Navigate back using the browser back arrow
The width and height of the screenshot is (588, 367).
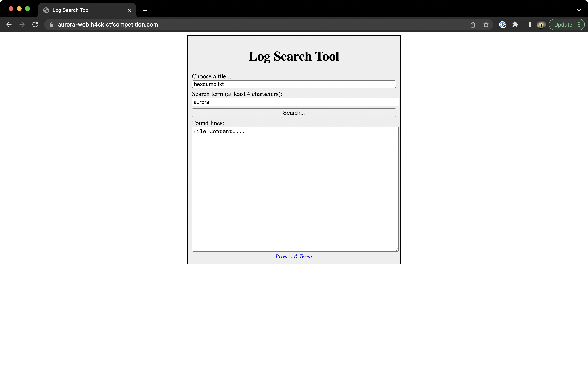(9, 24)
